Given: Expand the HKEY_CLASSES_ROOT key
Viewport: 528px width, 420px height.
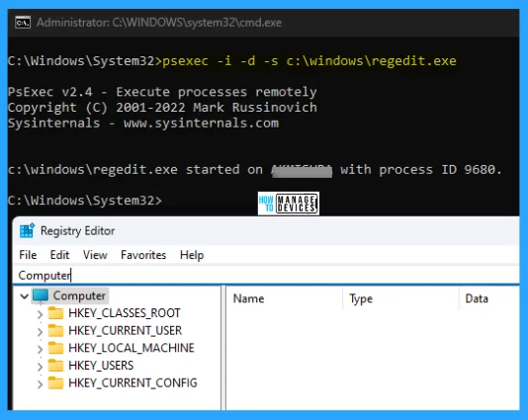Looking at the screenshot, I should pyautogui.click(x=40, y=314).
